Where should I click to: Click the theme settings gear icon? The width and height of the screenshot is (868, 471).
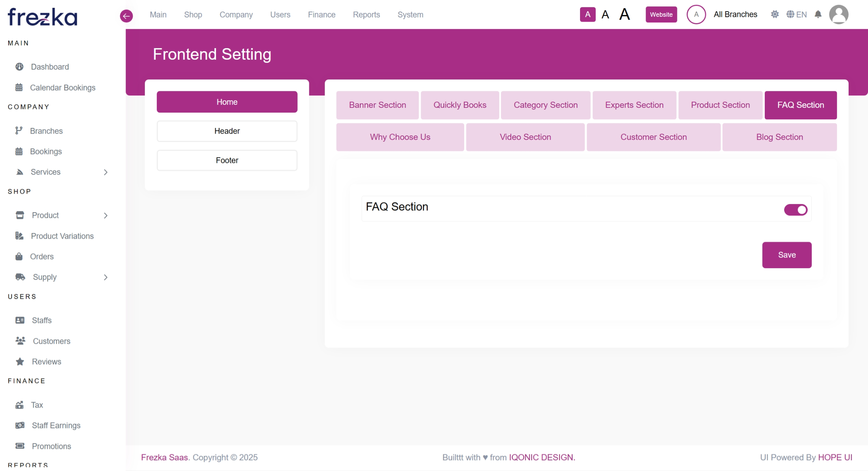[774, 15]
